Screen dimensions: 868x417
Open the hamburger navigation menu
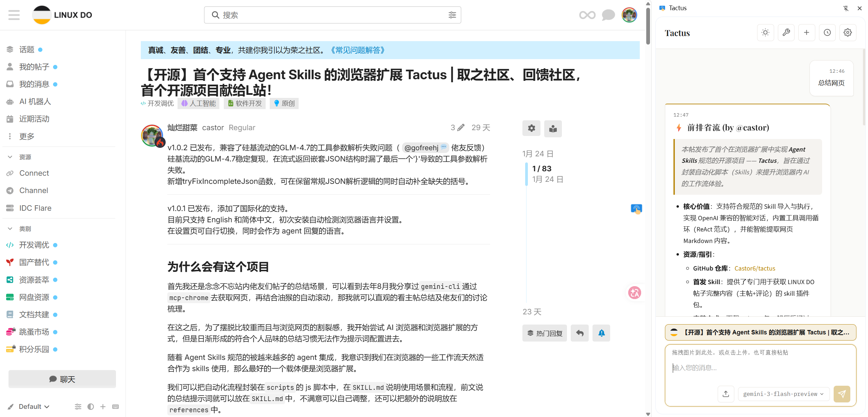(x=14, y=15)
